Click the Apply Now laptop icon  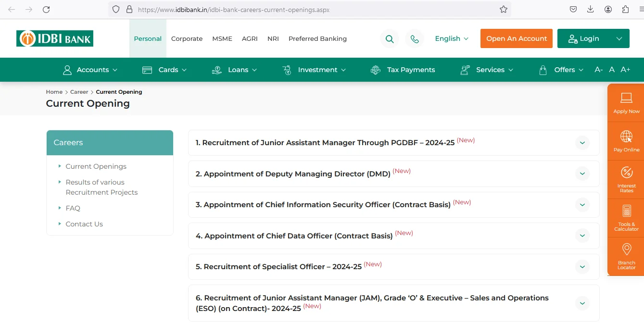click(x=626, y=98)
